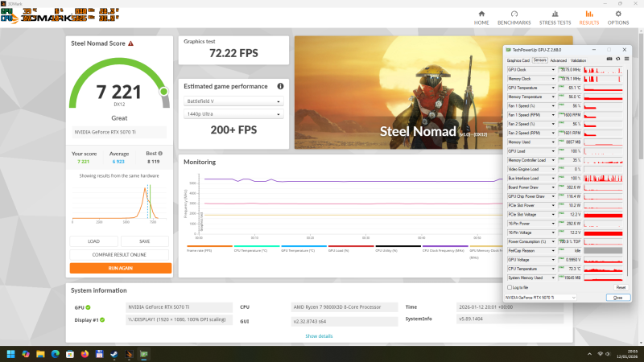Image resolution: width=644 pixels, height=362 pixels.
Task: Open the Board Power Draw sensor dropdown arrow
Action: point(553,187)
